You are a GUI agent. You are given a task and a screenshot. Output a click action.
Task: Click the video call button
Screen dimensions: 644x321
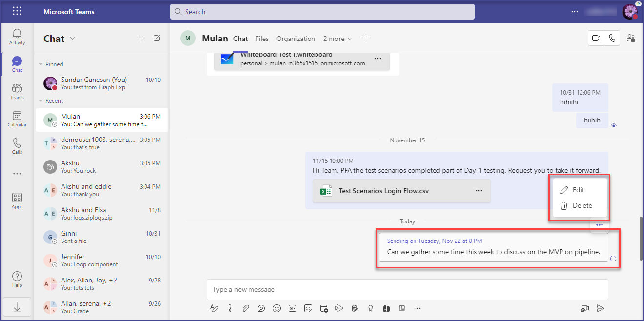click(596, 39)
